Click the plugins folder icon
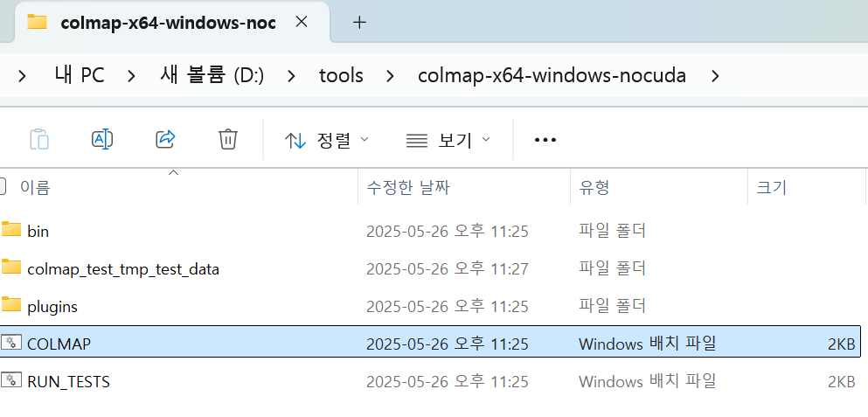Viewport: 868px width, 417px height. tap(11, 306)
